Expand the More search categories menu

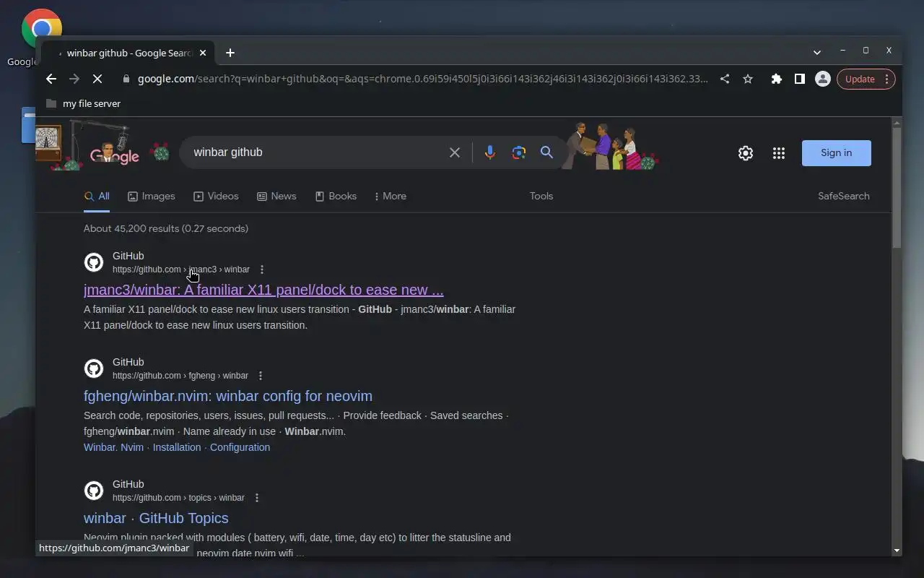[391, 197]
